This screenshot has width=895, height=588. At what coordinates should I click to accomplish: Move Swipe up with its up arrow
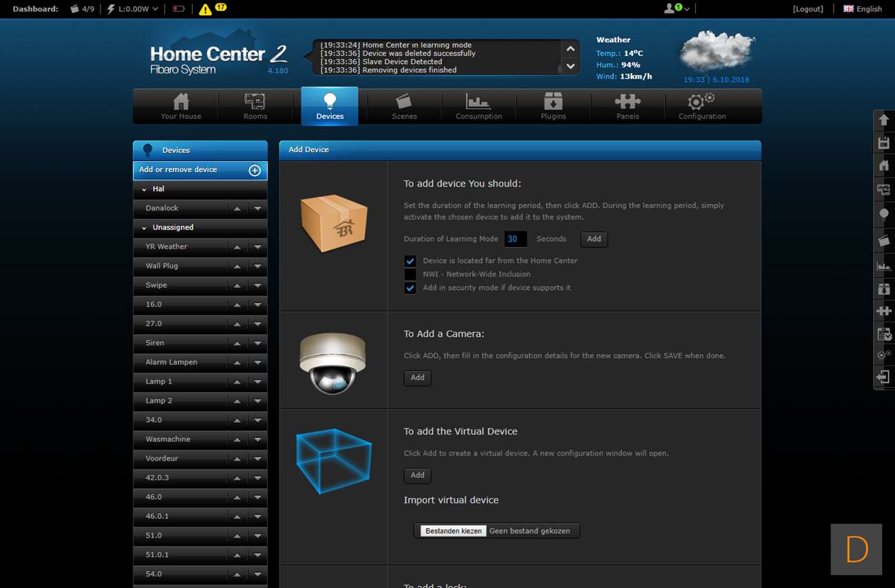pyautogui.click(x=237, y=285)
